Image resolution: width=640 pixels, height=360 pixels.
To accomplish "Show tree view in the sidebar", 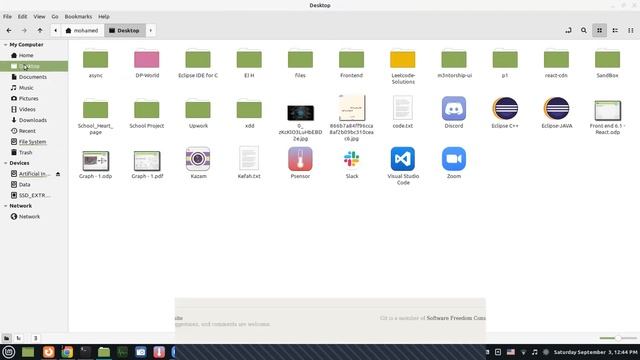I will tap(19, 338).
